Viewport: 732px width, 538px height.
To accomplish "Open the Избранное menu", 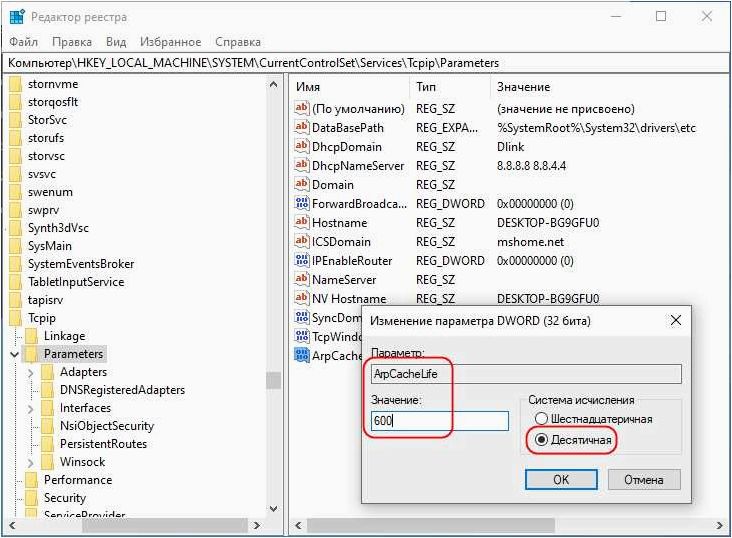I will [170, 42].
